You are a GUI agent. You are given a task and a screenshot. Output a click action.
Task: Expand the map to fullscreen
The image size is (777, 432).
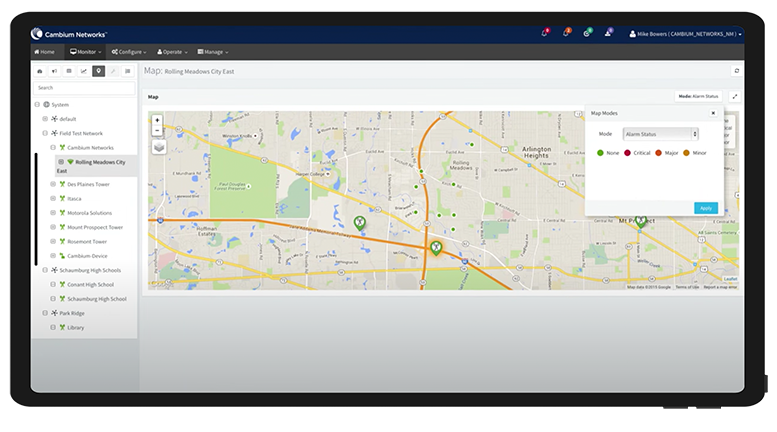point(735,97)
